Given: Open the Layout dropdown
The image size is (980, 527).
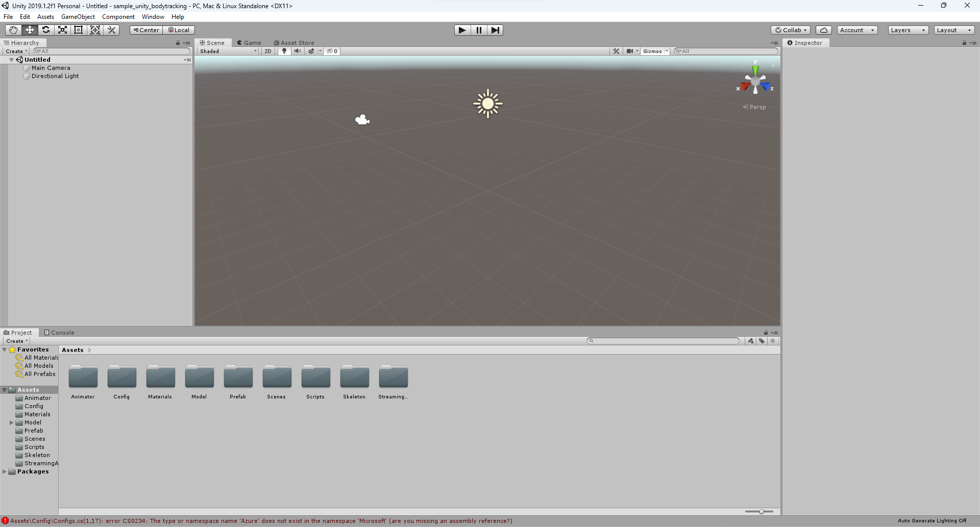Looking at the screenshot, I should pyautogui.click(x=954, y=30).
